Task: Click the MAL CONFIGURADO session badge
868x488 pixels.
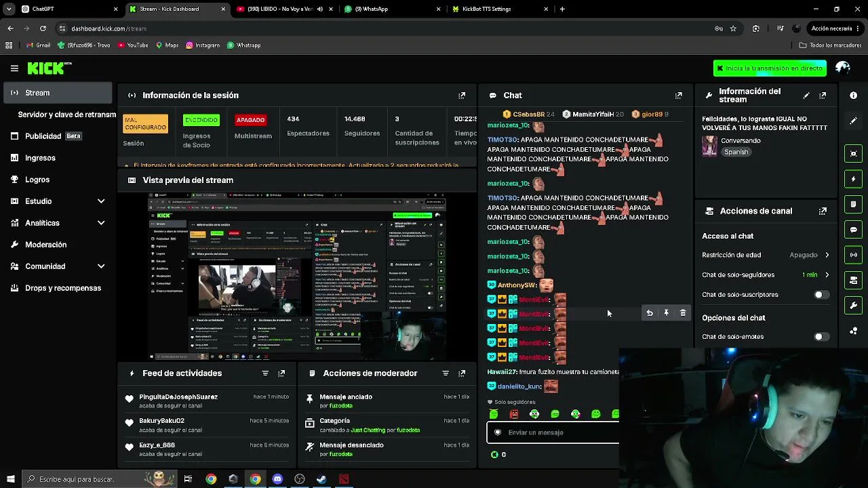Action: click(x=145, y=123)
